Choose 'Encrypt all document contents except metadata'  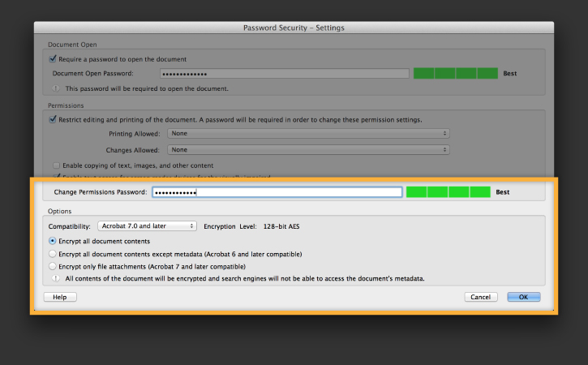tap(53, 254)
